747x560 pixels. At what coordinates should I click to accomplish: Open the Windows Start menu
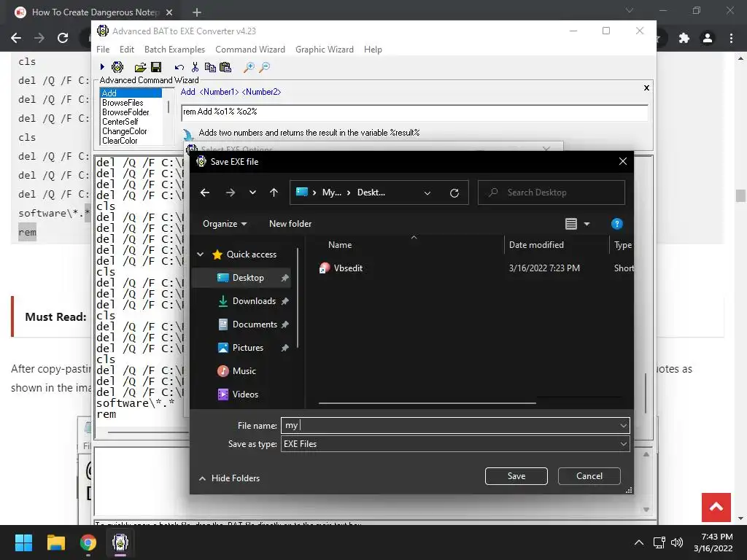23,542
